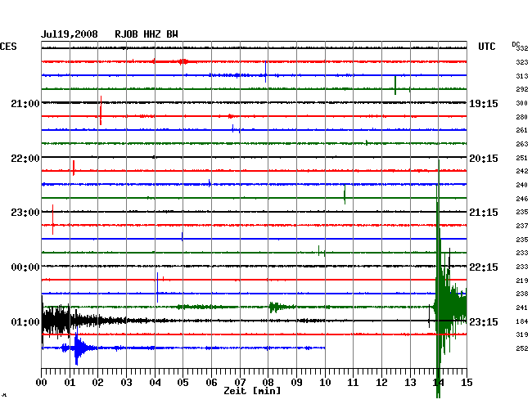Select minute axis tick label 03
Image resolution: width=532 pixels, height=404 pixels.
126,383
